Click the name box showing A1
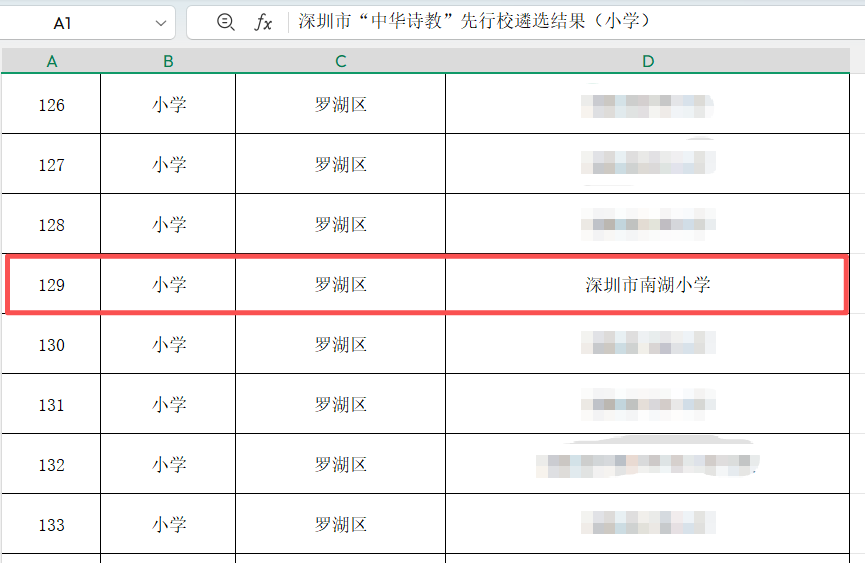This screenshot has height=563, width=865. pos(87,23)
